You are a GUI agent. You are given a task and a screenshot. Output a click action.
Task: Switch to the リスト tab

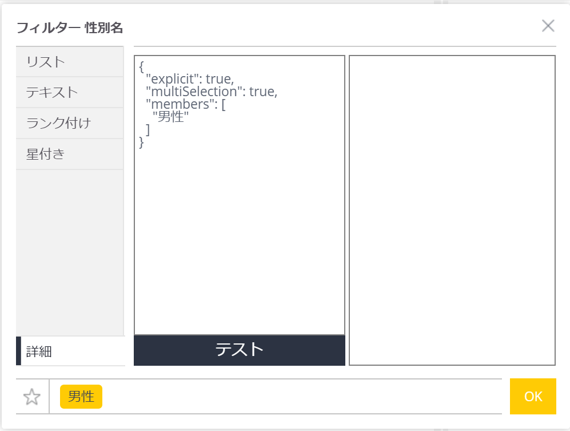tap(70, 62)
